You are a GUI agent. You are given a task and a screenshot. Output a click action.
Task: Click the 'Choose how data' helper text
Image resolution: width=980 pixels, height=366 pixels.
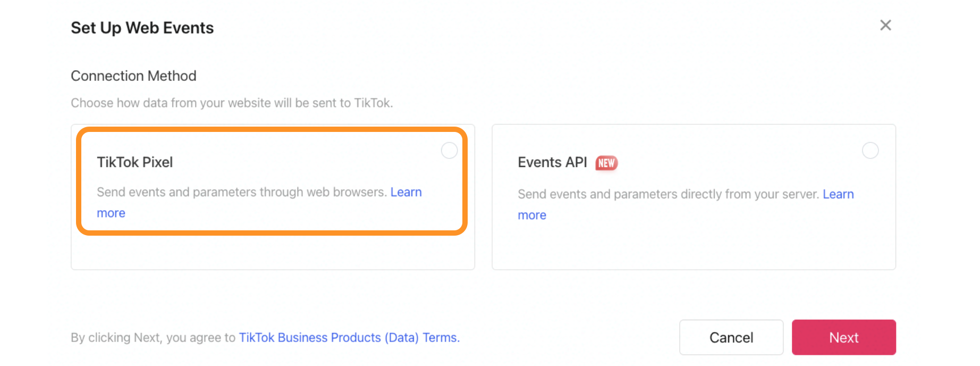pyautogui.click(x=232, y=103)
